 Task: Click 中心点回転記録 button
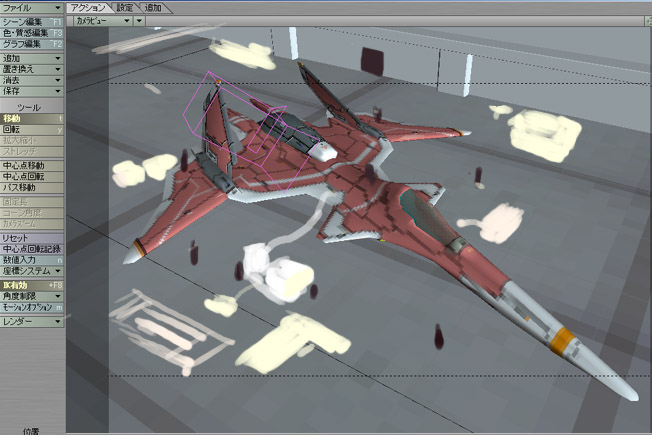[32, 249]
